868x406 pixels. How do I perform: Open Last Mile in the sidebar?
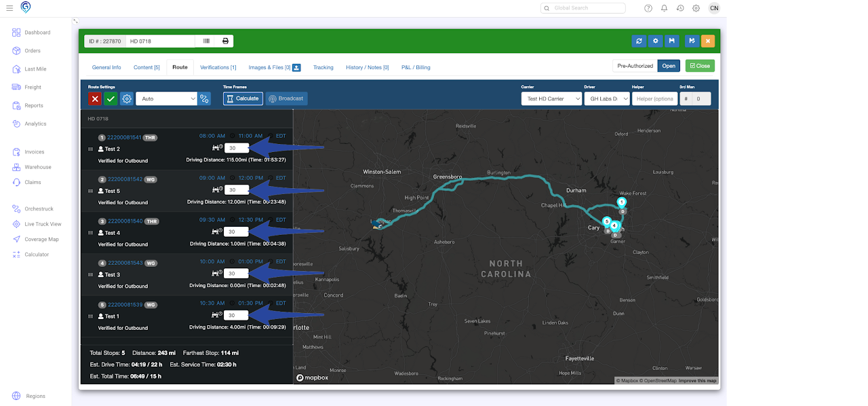tap(35, 69)
